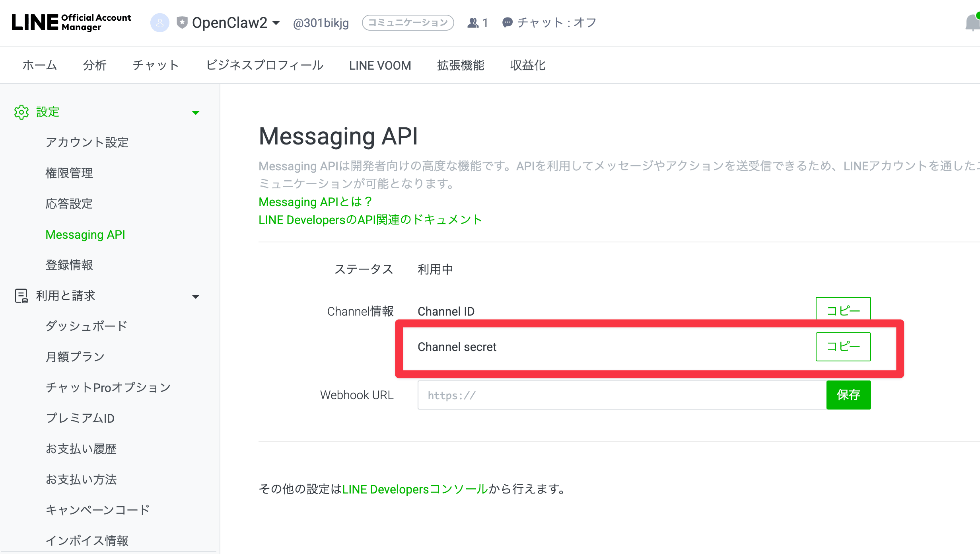
Task: Click the billing document icon beside 利用と請求
Action: click(21, 296)
